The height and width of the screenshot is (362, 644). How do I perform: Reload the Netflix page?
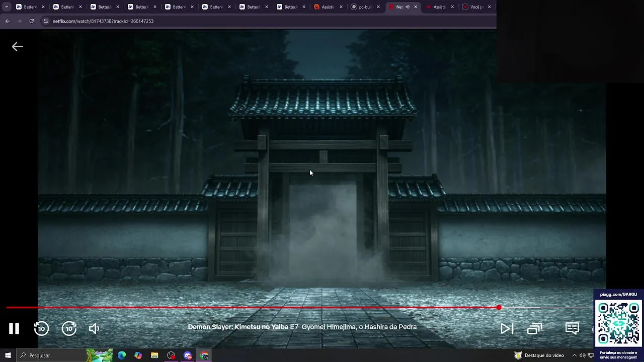(x=31, y=21)
